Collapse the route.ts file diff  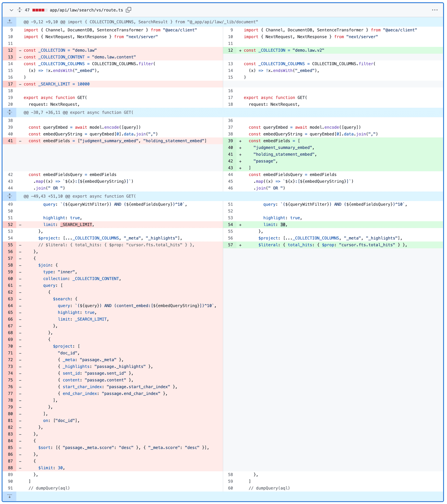pos(11,10)
